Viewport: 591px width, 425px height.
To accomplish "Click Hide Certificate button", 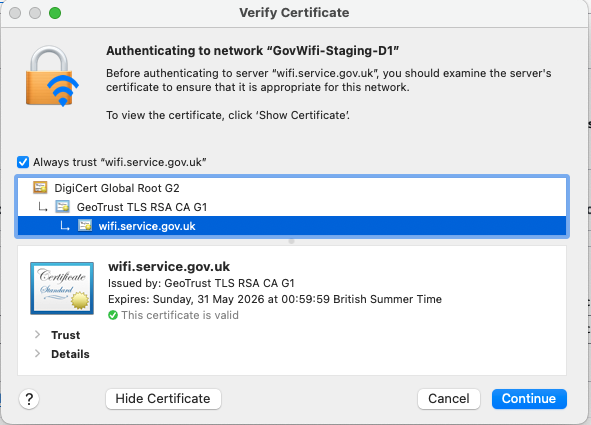I will [x=163, y=399].
